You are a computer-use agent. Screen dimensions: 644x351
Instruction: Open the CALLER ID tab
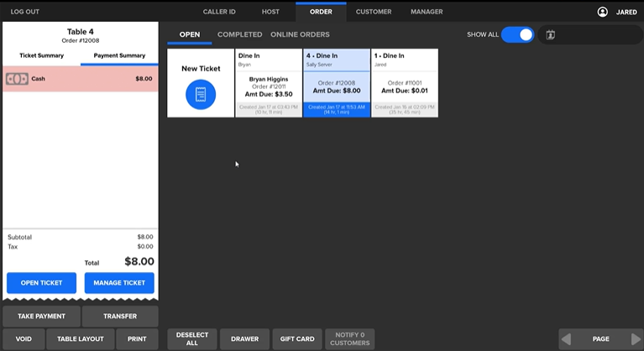219,12
